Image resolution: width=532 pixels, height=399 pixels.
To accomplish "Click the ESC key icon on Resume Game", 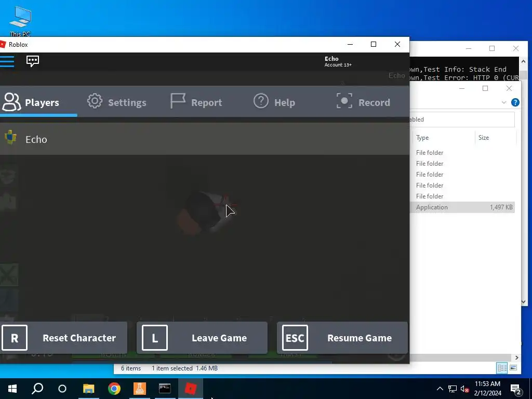I will click(x=295, y=338).
